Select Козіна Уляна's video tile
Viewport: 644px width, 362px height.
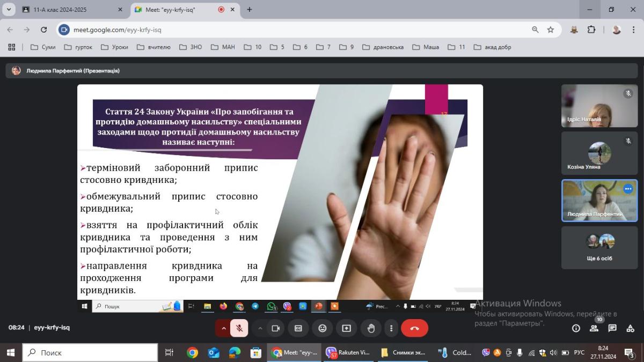coord(599,153)
